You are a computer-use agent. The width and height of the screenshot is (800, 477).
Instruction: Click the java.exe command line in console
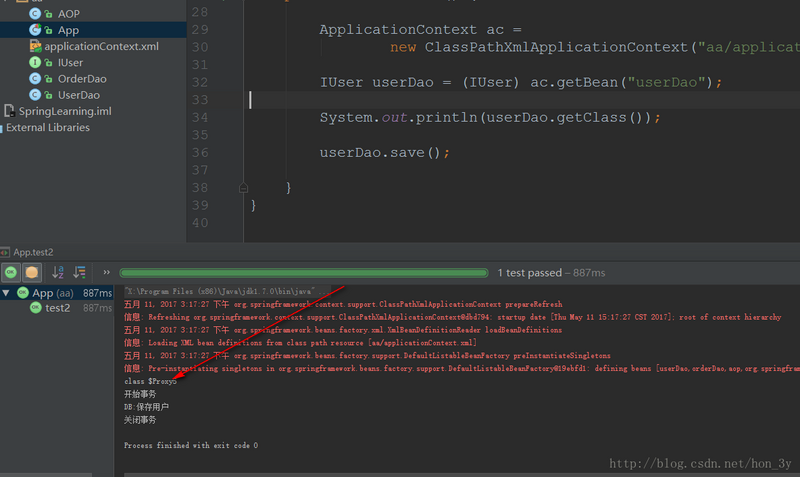tap(227, 291)
